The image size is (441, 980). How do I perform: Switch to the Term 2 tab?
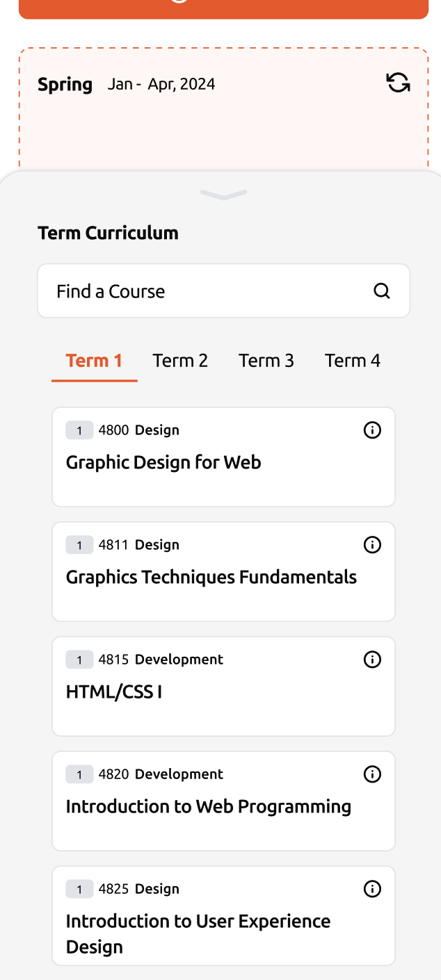click(x=180, y=361)
